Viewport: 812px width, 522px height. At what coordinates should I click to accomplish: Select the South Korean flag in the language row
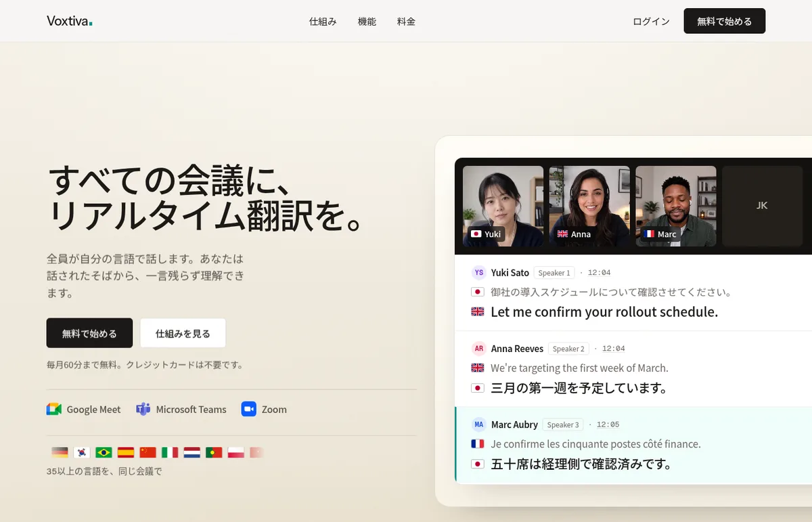[82, 452]
